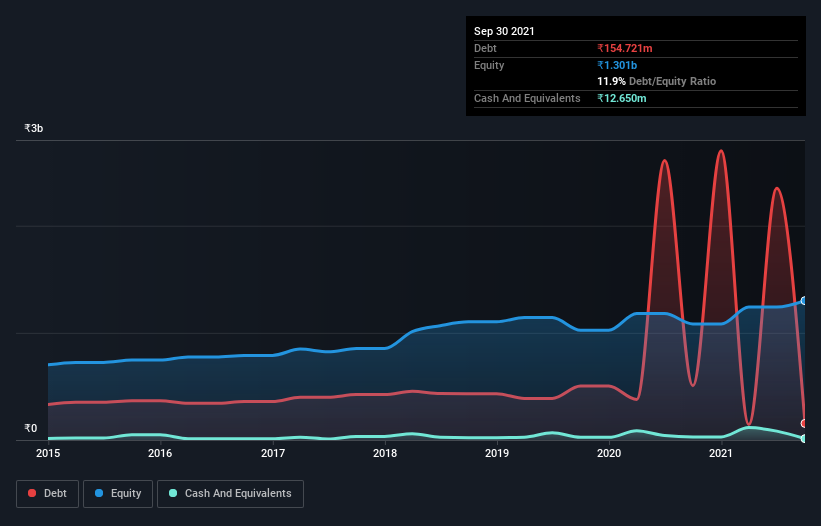Click the 11.9% Debt/Equity Ratio text
821x526 pixels.
[x=657, y=81]
